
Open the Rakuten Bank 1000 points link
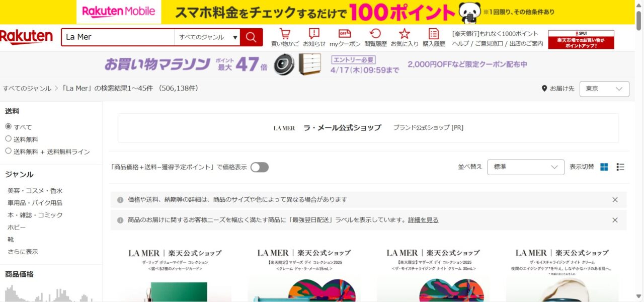click(495, 34)
